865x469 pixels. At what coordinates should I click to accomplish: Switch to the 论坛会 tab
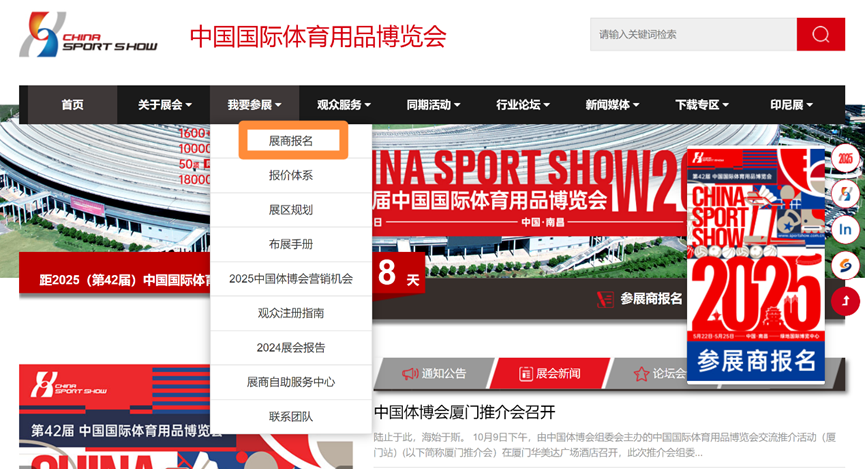coord(648,374)
